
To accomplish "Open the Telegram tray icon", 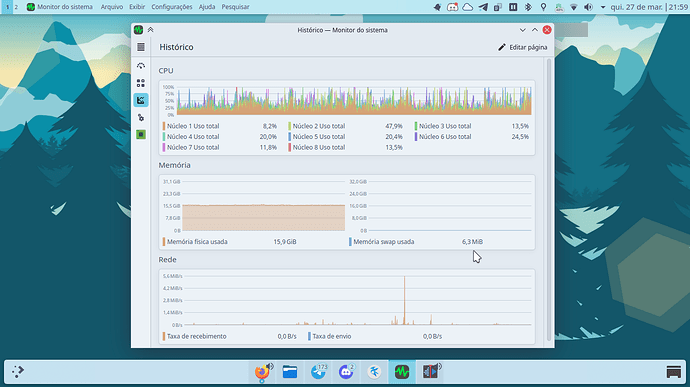I will coord(483,7).
